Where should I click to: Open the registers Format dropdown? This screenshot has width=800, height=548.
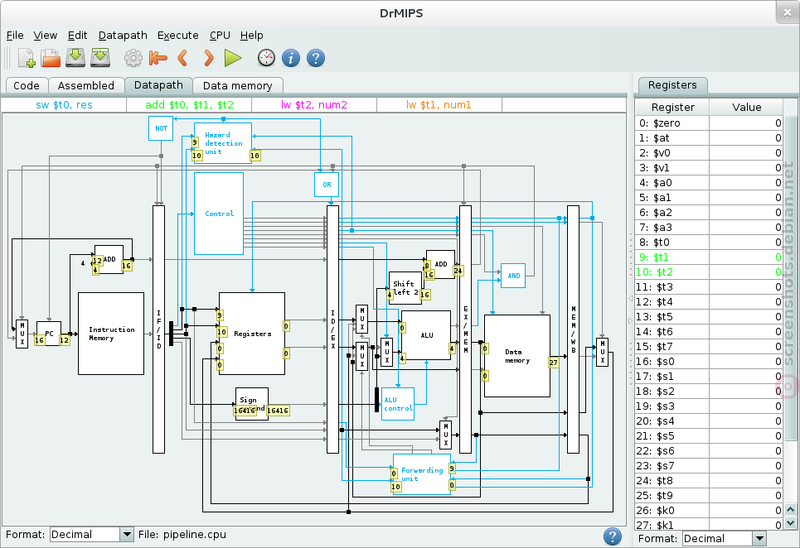724,538
